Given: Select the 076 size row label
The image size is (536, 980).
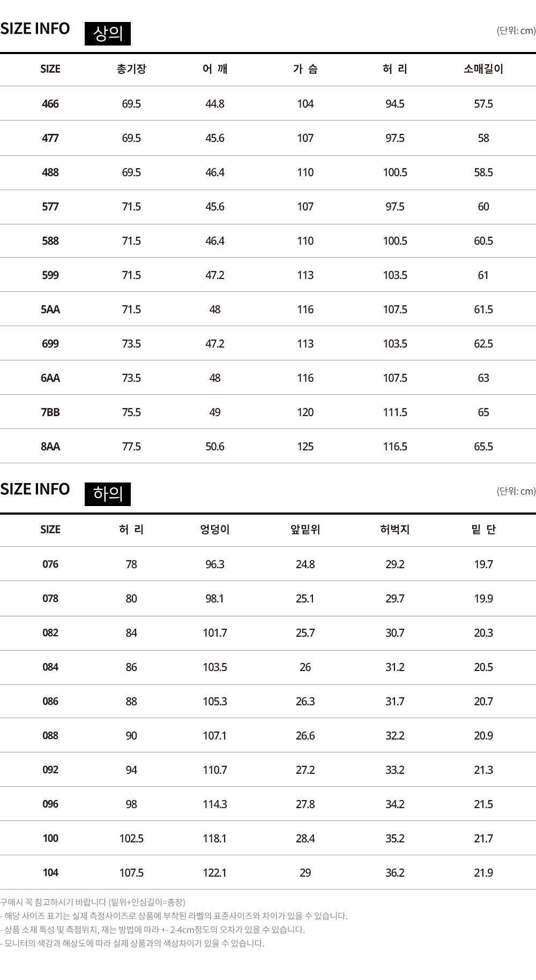Looking at the screenshot, I should [x=50, y=564].
